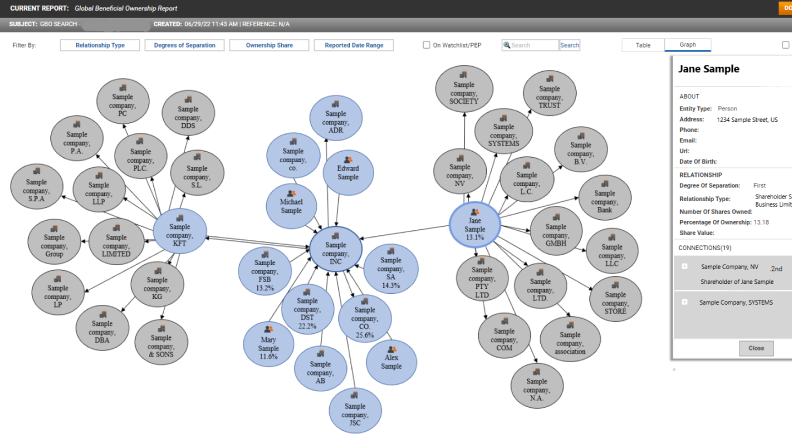Viewport: 792px width, 446px height.
Task: Open the Degrees of Separation filter
Action: [x=183, y=45]
